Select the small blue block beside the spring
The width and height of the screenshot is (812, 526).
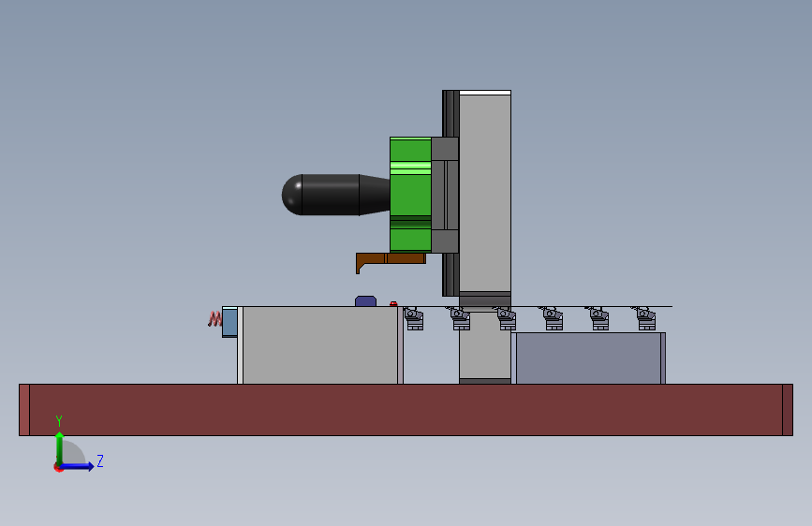pos(229,322)
